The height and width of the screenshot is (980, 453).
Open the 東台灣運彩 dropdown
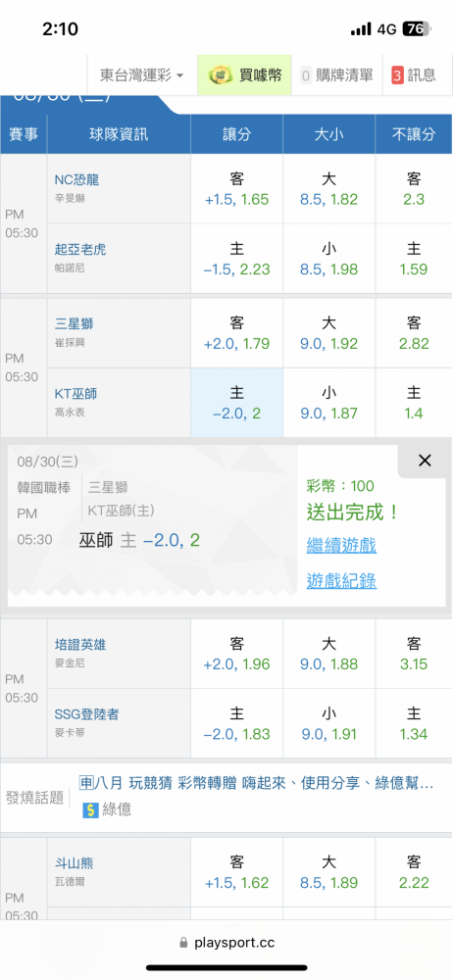pos(142,75)
